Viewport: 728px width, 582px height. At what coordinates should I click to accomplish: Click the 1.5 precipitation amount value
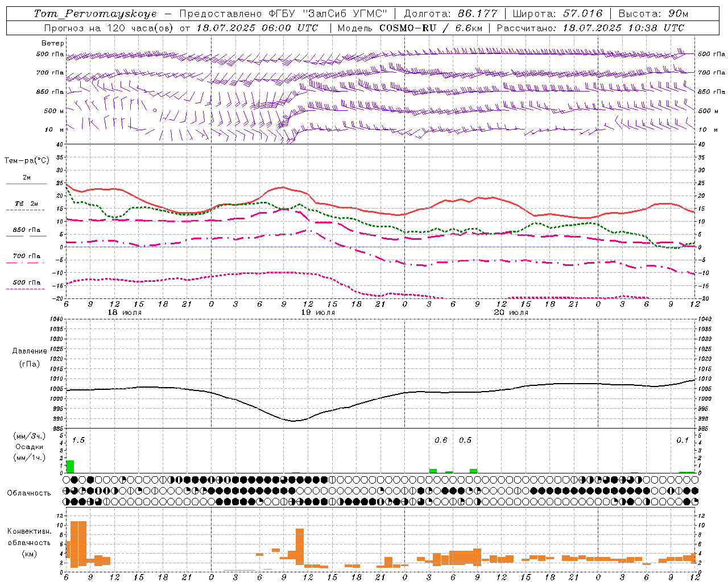pyautogui.click(x=78, y=440)
